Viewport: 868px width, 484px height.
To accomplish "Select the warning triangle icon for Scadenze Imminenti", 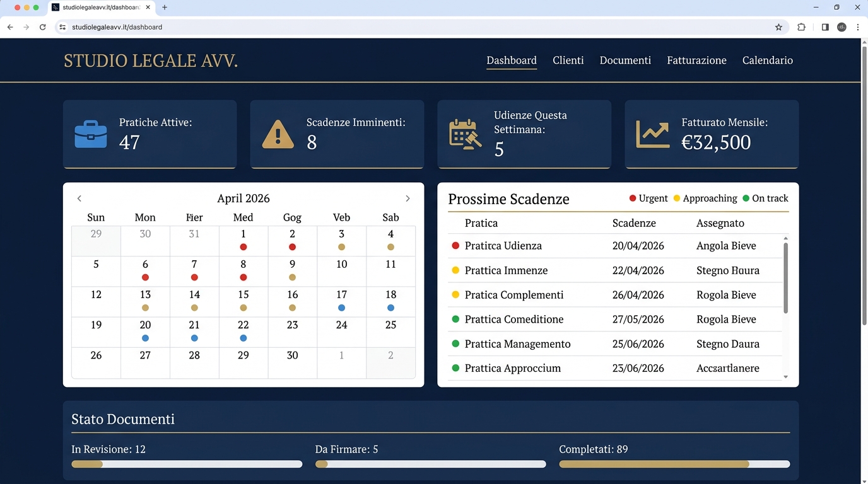I will (x=278, y=134).
